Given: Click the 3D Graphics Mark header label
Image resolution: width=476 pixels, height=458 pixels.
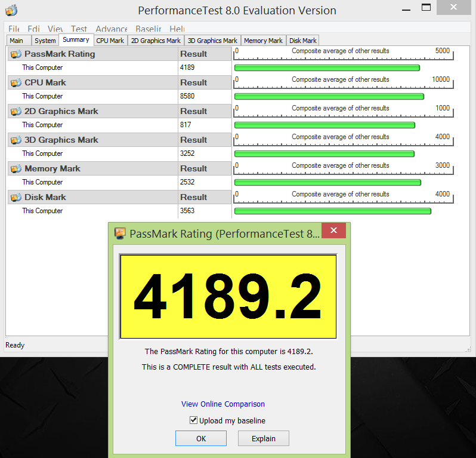Looking at the screenshot, I should pyautogui.click(x=61, y=140).
